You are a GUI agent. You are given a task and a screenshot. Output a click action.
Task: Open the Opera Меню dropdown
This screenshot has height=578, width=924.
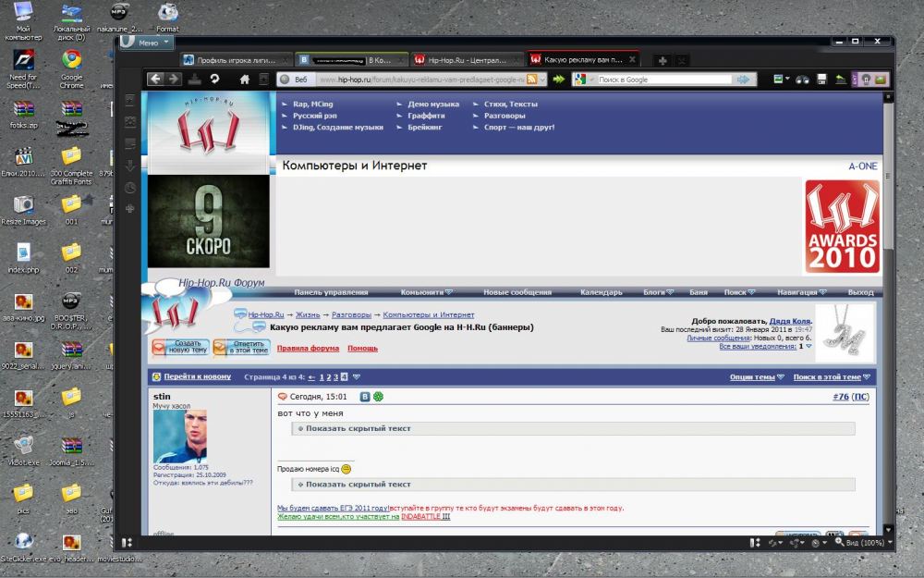[147, 43]
